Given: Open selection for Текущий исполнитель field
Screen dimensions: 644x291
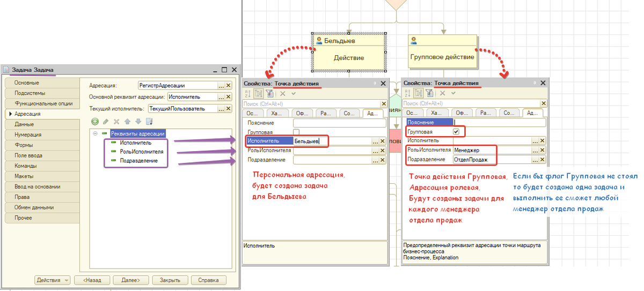Looking at the screenshot, I should 221,109.
